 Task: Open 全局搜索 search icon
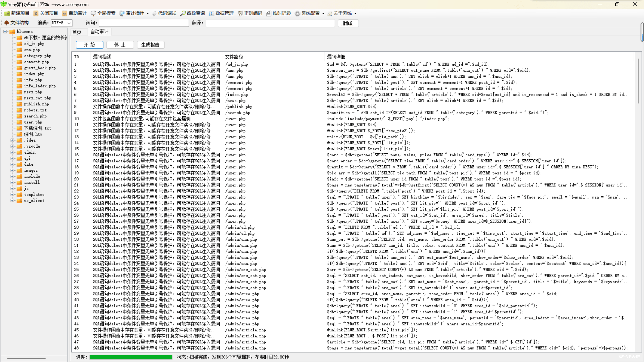[93, 13]
